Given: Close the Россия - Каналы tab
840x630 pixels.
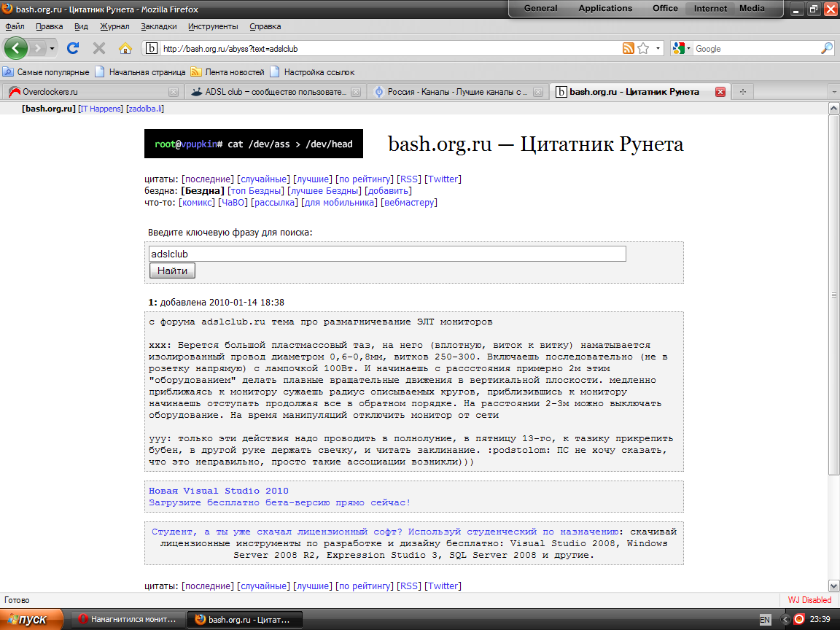Looking at the screenshot, I should point(538,92).
